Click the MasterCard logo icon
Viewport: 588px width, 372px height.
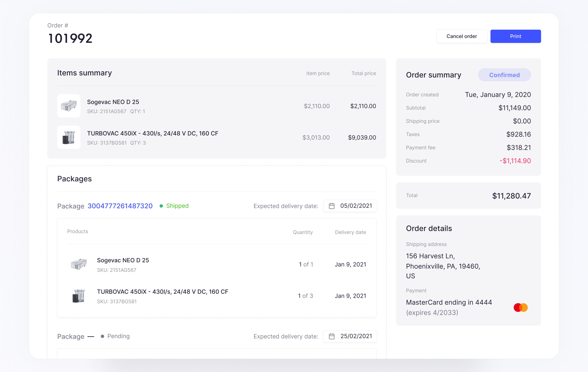[x=520, y=307]
